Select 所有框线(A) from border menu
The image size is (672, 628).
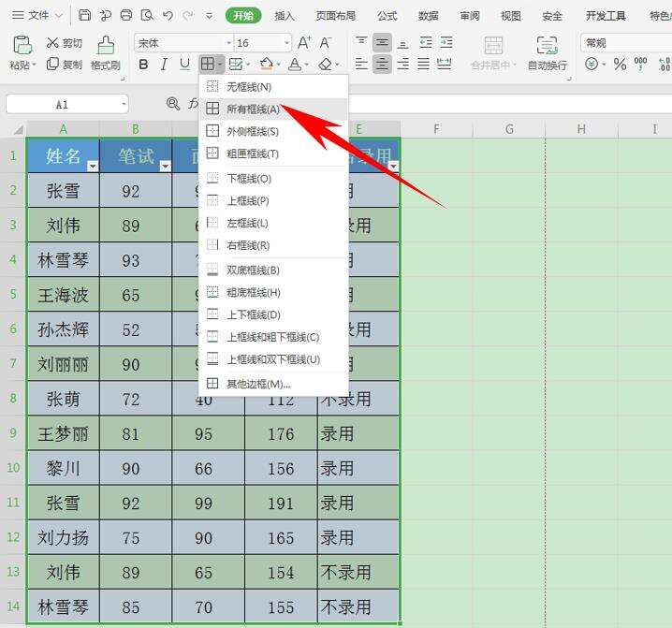point(253,110)
